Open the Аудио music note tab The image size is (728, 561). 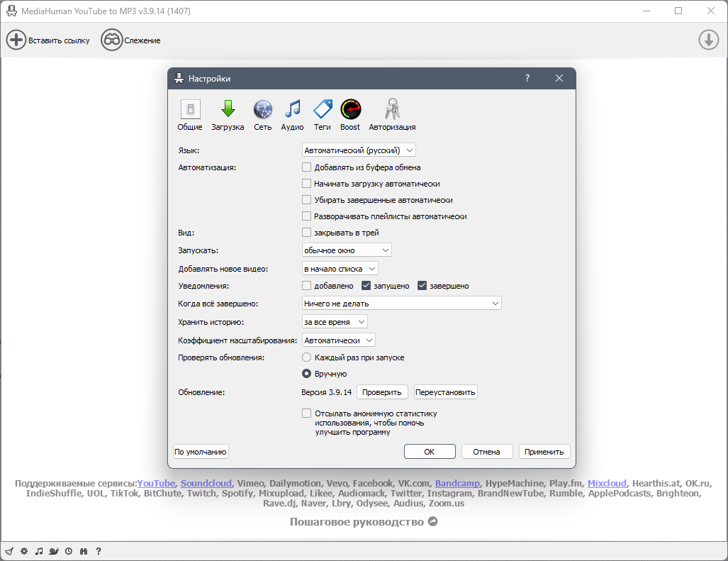(292, 115)
